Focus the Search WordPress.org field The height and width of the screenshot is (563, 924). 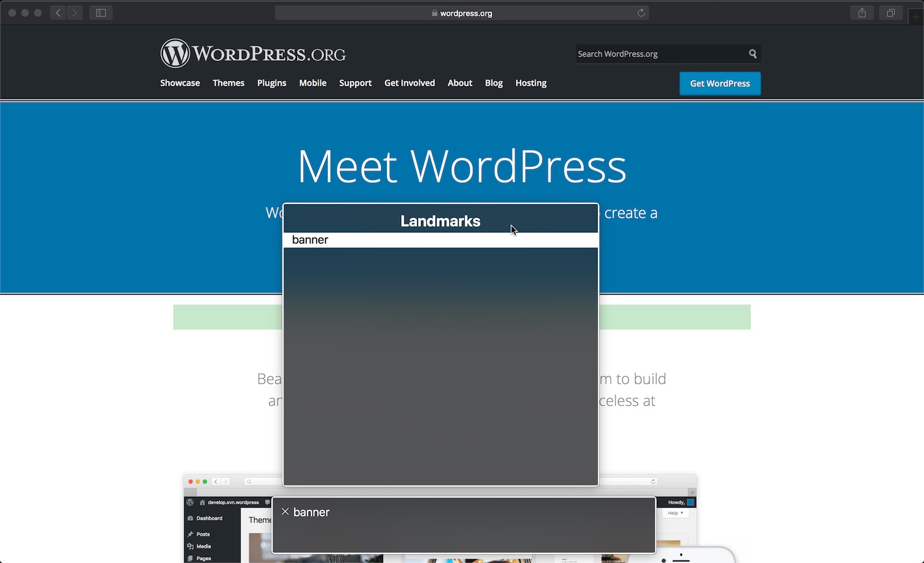click(x=661, y=54)
